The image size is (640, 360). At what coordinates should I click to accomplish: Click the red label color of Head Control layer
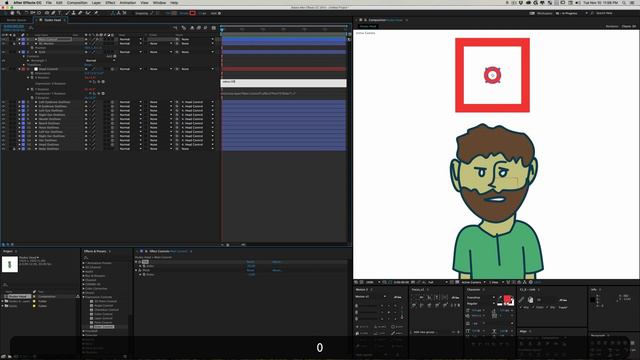[23, 69]
